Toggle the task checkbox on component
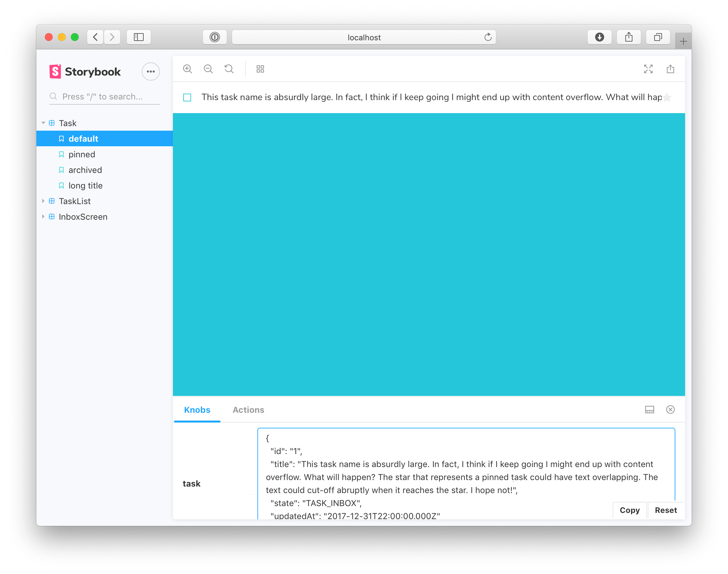The image size is (728, 574). point(187,97)
